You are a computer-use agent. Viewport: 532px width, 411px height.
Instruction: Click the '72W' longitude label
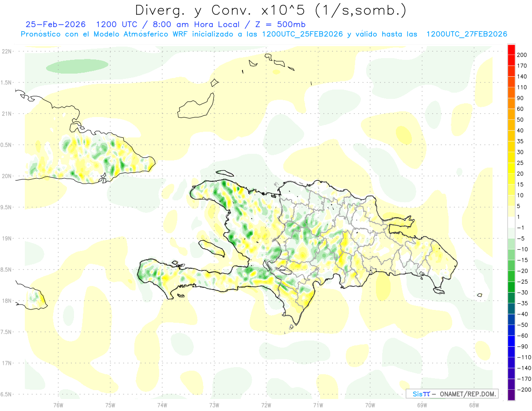[266, 405]
